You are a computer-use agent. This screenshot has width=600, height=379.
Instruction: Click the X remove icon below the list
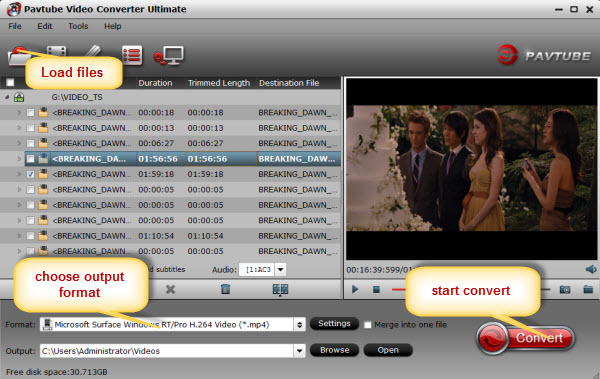(170, 289)
